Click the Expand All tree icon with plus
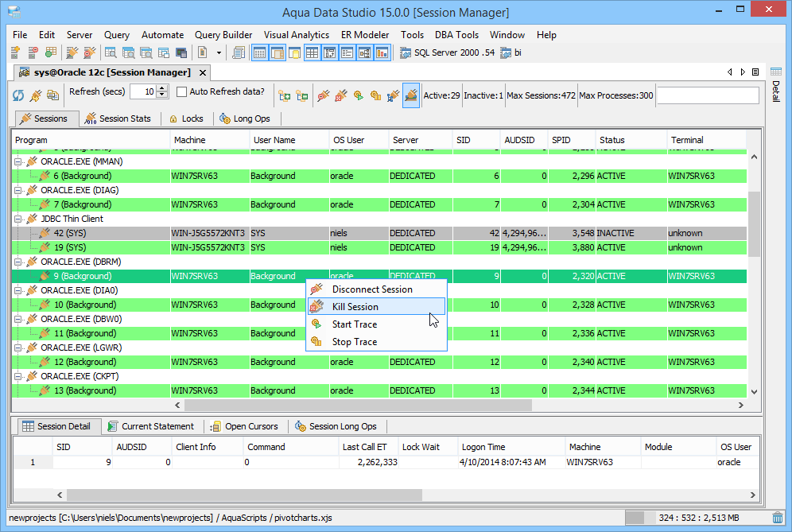This screenshot has width=792, height=532. pyautogui.click(x=285, y=95)
